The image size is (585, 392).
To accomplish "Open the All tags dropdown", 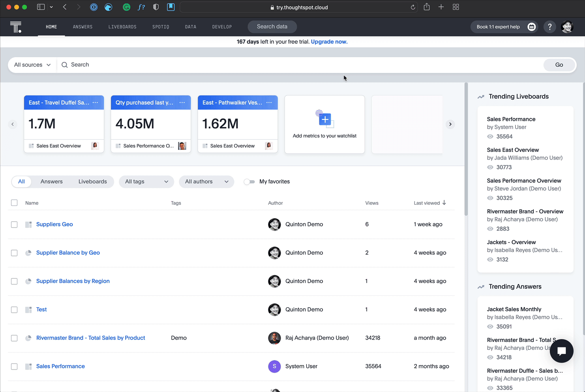I will [146, 182].
